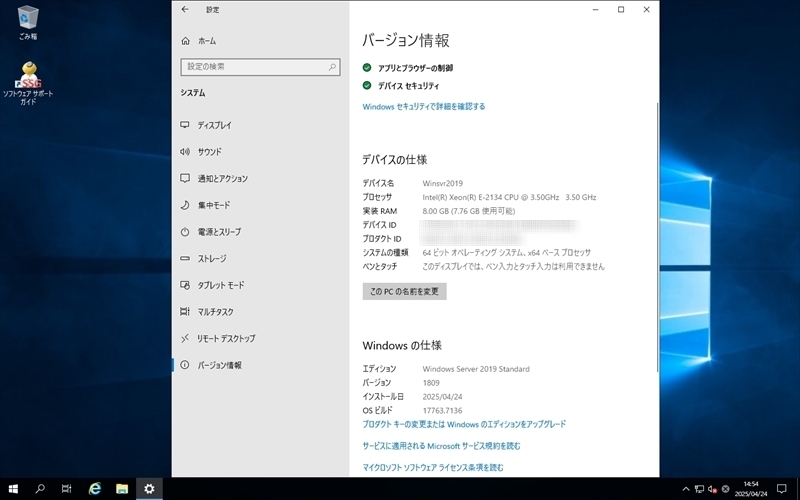Image resolution: width=800 pixels, height=500 pixels.
Task: Open the Windows Start button
Action: 13,489
